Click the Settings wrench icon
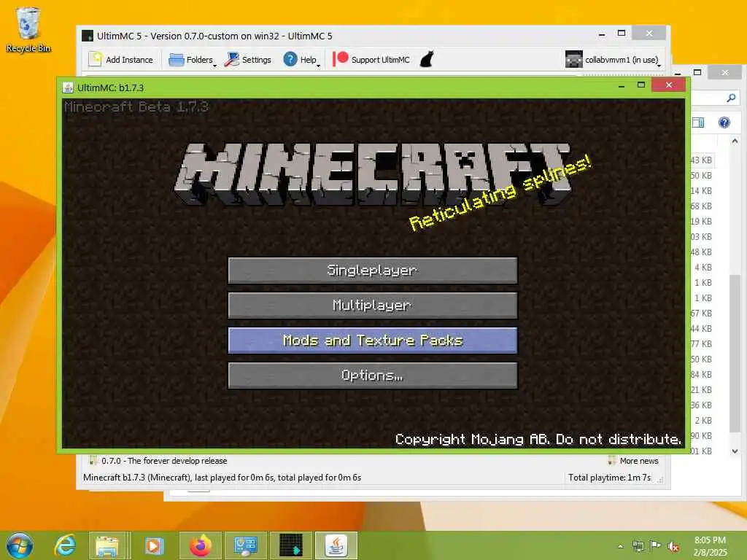Viewport: 747px width, 560px height. click(232, 60)
